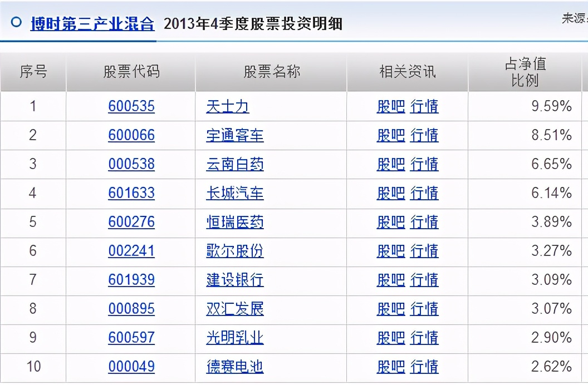Image resolution: width=588 pixels, height=385 pixels.
Task: Open stock code 601633 details
Action: click(x=131, y=193)
